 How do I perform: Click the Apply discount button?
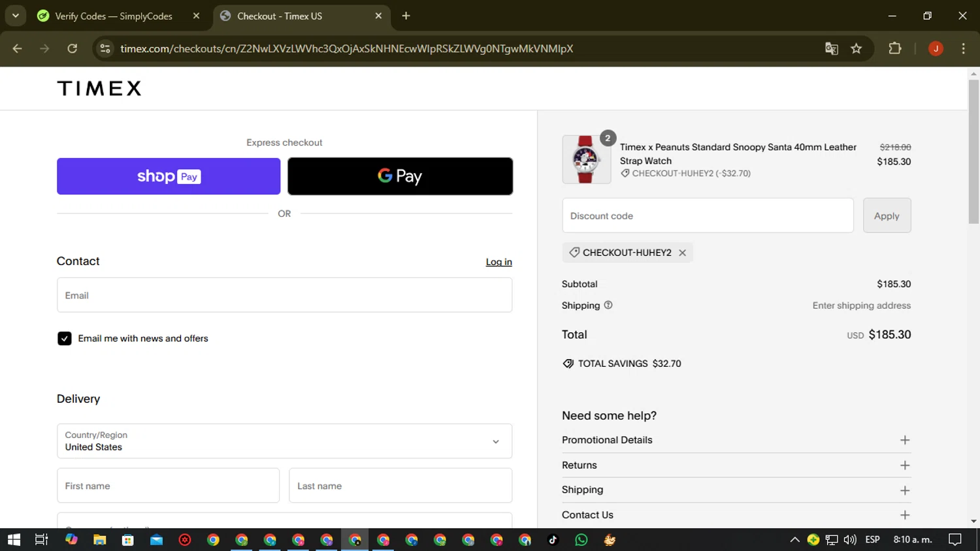click(x=887, y=215)
